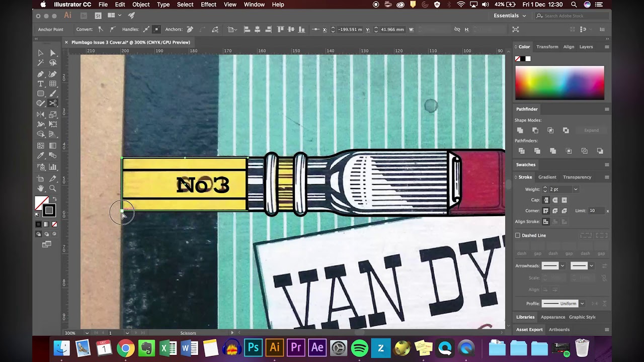Choose the Lasso tool
Viewport: 644px width, 362px height.
(53, 63)
